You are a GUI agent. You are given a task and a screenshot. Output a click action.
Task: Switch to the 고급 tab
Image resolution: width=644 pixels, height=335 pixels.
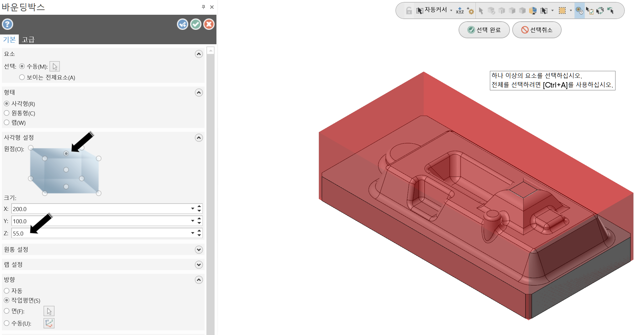[28, 40]
